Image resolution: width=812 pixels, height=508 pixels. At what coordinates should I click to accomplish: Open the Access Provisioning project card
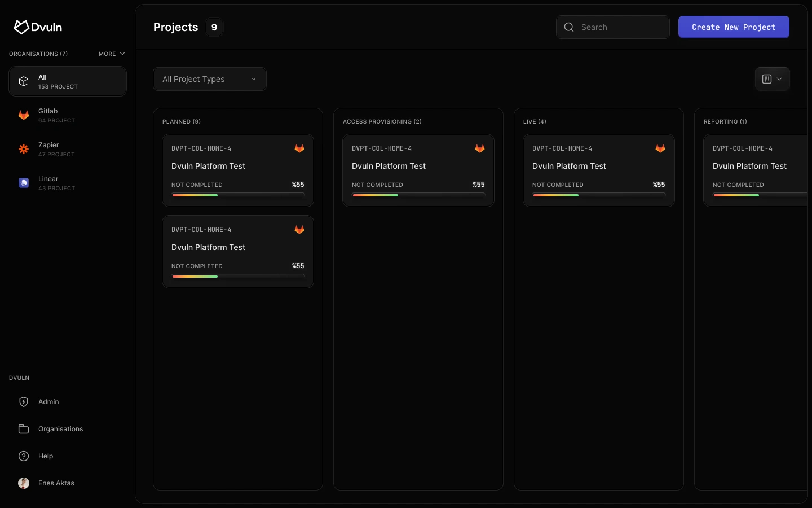coord(418,170)
